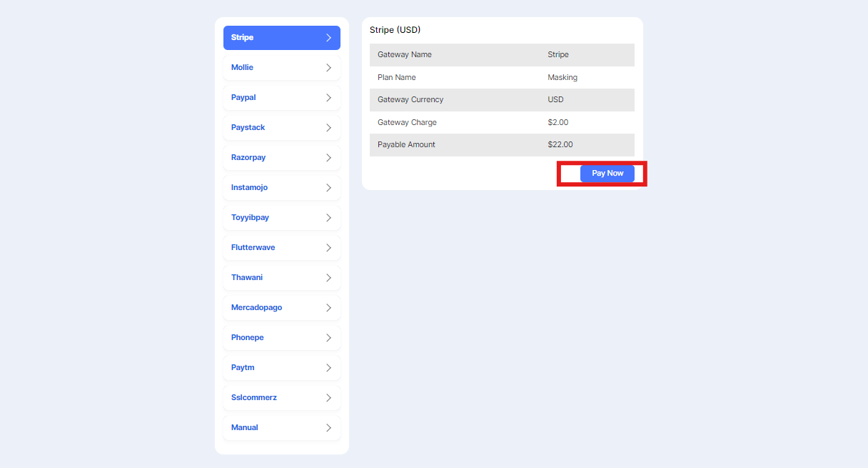Expand the Instamojo row chevron

click(328, 188)
